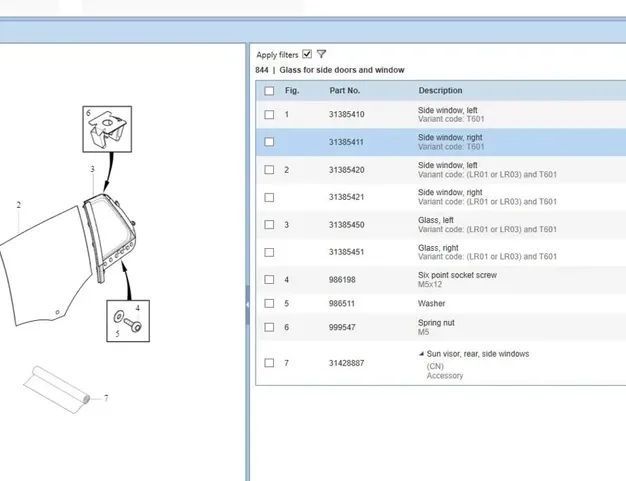The height and width of the screenshot is (481, 626).
Task: Select part number 31385411 row
Action: (x=347, y=142)
